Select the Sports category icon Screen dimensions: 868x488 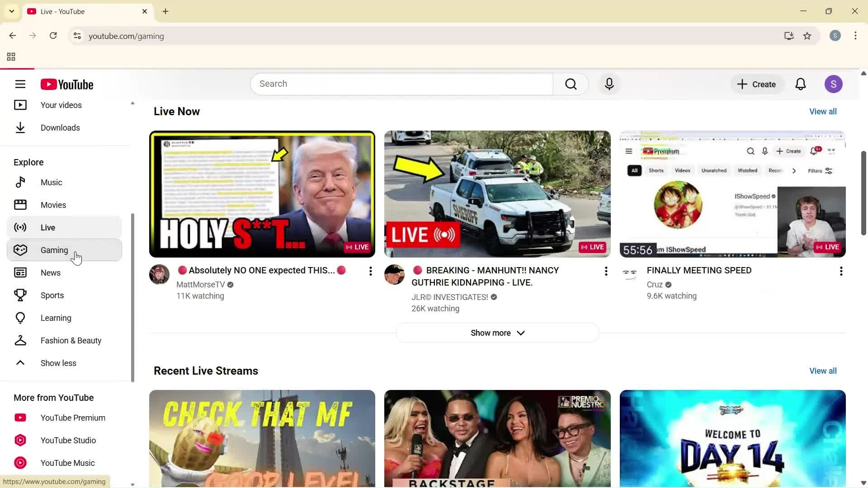20,295
